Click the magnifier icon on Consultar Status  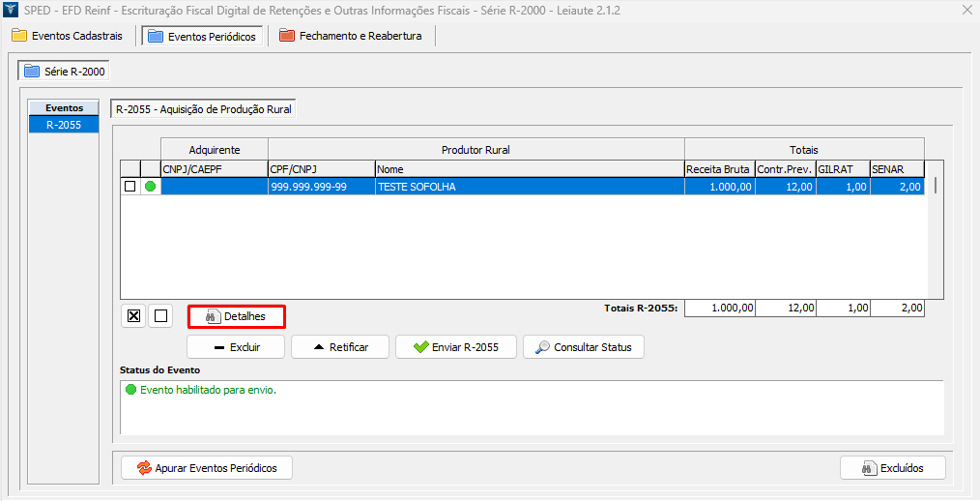[x=543, y=347]
